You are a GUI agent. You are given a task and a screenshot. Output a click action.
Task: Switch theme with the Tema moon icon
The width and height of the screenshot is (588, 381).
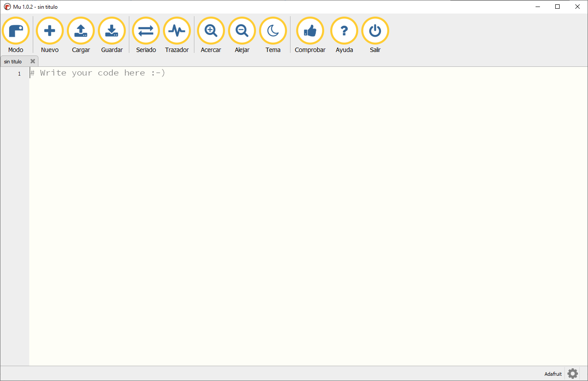point(273,35)
